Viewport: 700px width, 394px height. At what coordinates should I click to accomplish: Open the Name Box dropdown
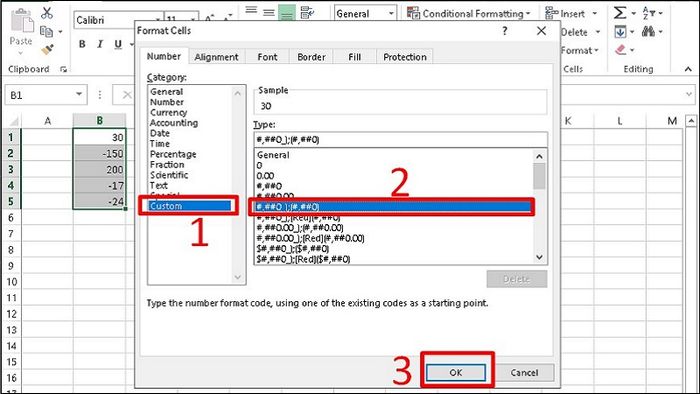click(x=79, y=95)
